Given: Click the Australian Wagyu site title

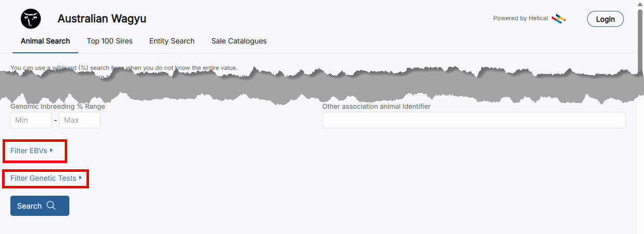Looking at the screenshot, I should [102, 19].
